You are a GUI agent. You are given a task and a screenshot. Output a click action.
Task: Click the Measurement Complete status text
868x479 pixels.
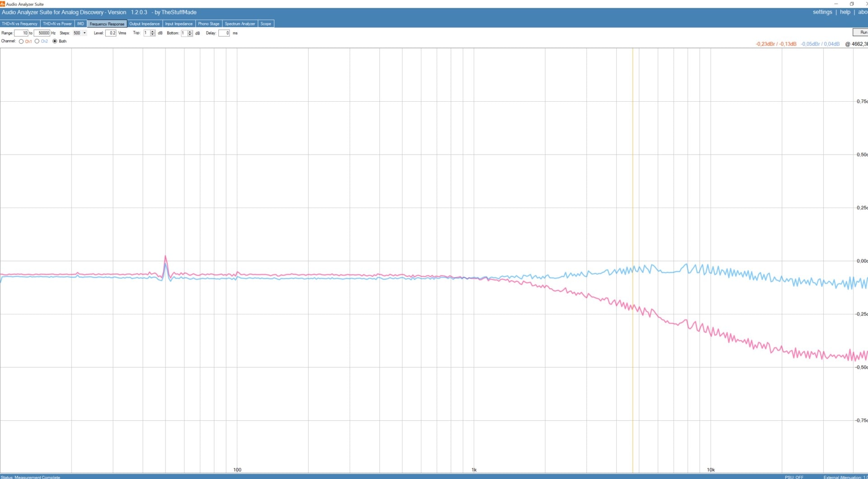[37, 477]
